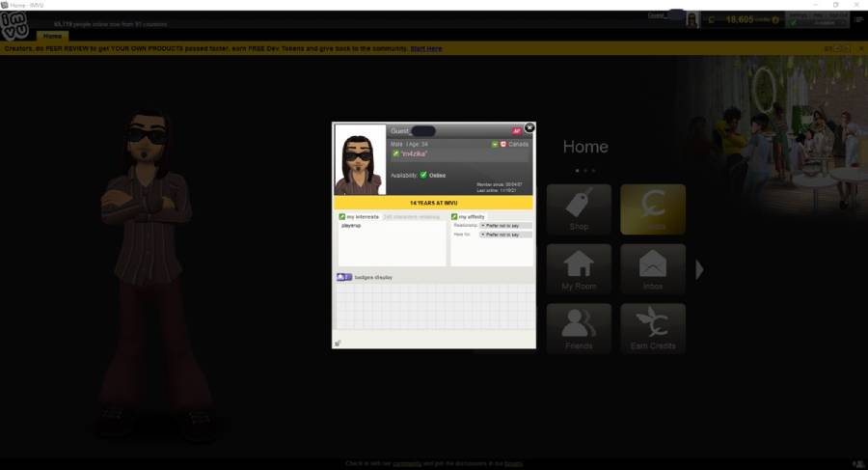Viewport: 868px width, 470px height.
Task: Open the forums link in footer
Action: (x=513, y=463)
